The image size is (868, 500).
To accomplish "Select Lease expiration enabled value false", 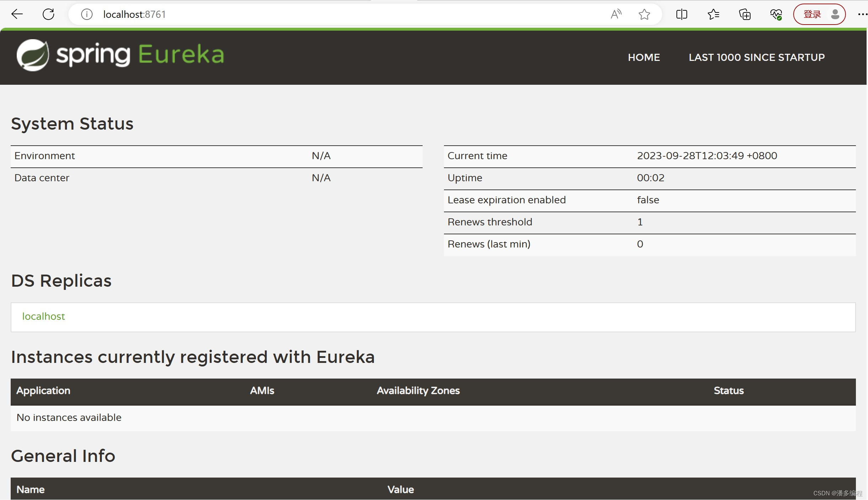I will pos(648,200).
